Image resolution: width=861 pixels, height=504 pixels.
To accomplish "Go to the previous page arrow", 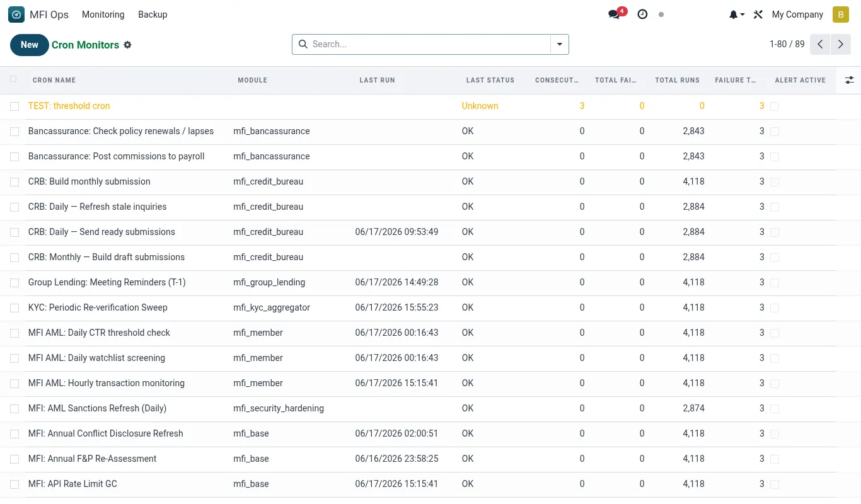I will click(820, 44).
